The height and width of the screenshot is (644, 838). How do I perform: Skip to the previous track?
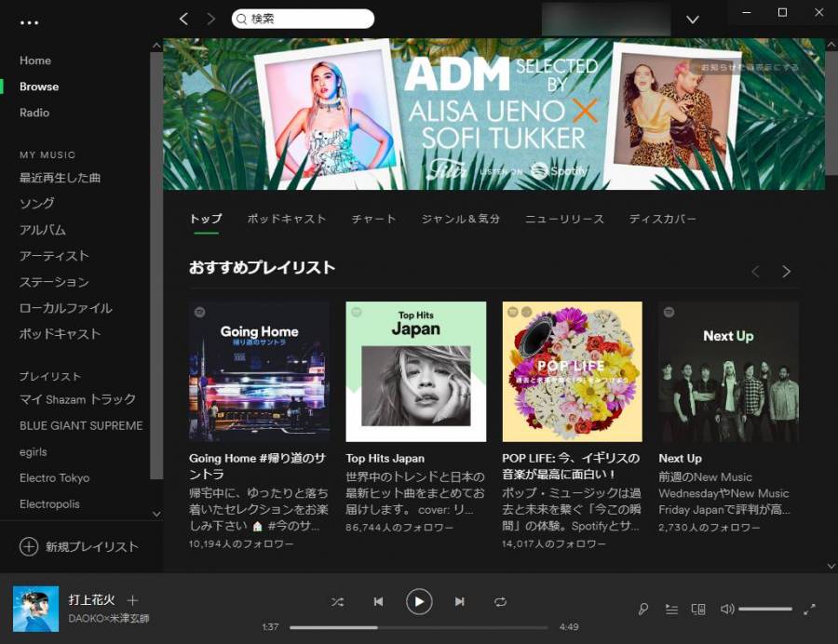pyautogui.click(x=378, y=602)
